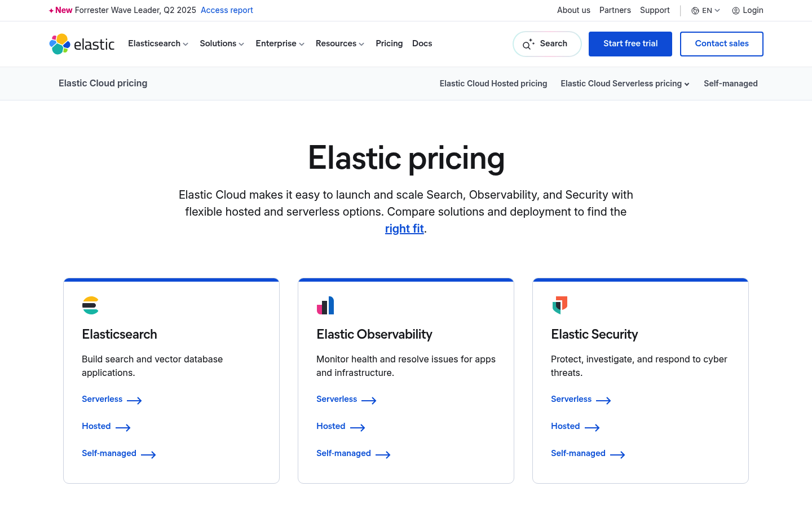
Task: Open the Support page
Action: pos(655,10)
